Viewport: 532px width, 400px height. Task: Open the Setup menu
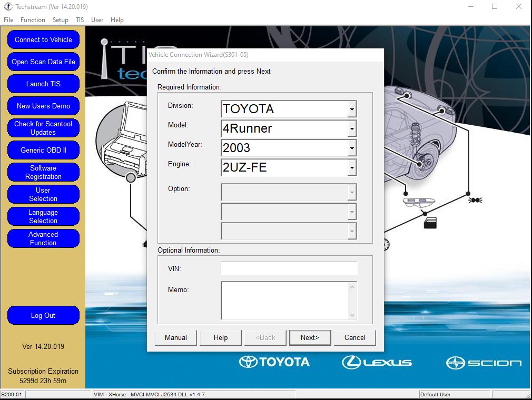tap(61, 20)
